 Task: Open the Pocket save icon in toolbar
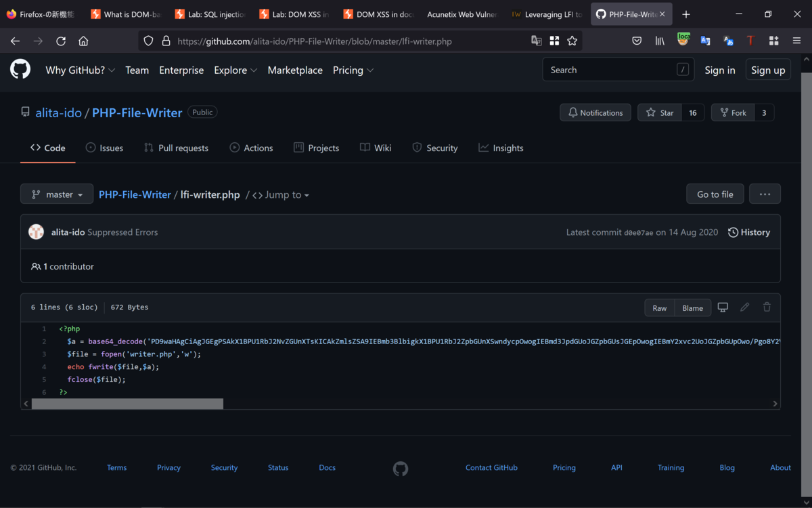pyautogui.click(x=637, y=41)
